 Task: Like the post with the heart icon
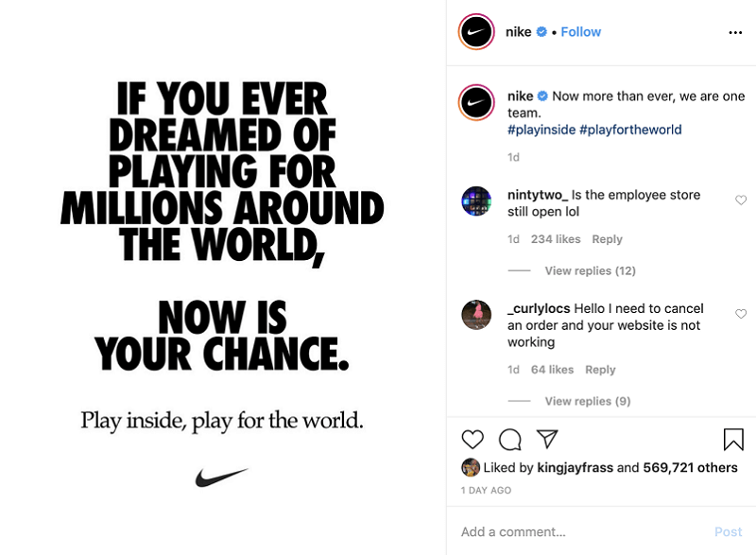tap(472, 440)
